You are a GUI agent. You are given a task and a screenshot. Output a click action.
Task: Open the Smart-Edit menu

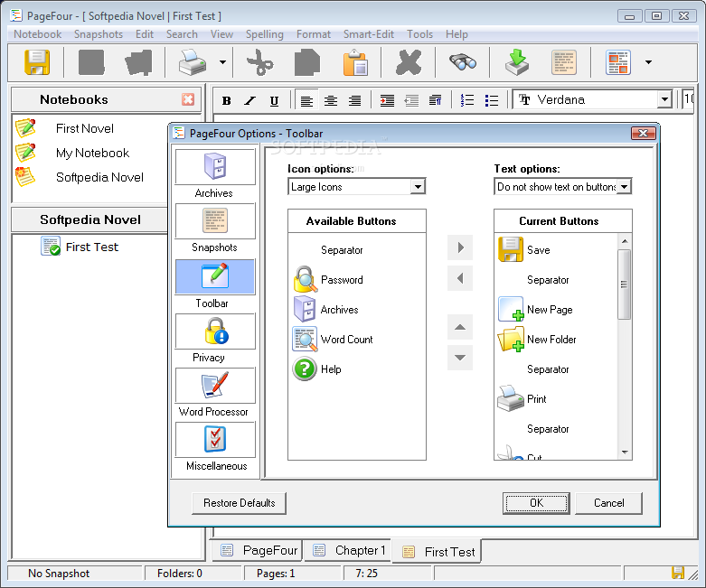368,34
